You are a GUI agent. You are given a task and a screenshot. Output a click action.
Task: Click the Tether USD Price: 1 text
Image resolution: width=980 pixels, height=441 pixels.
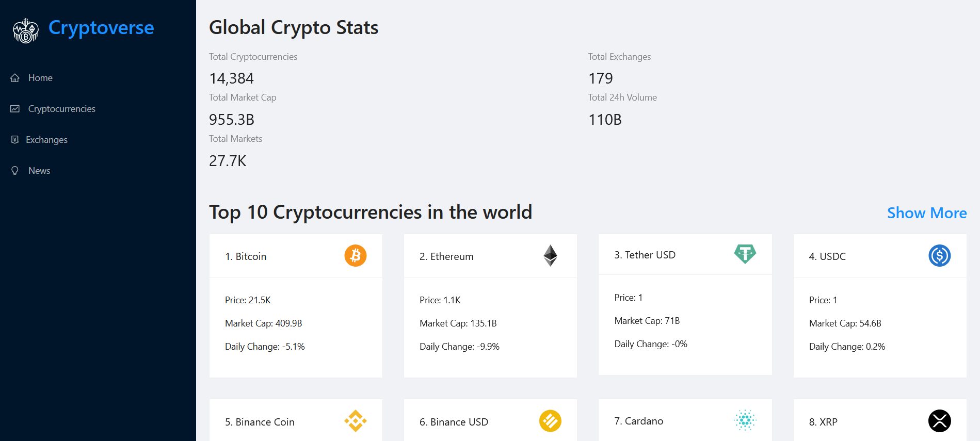tap(629, 298)
